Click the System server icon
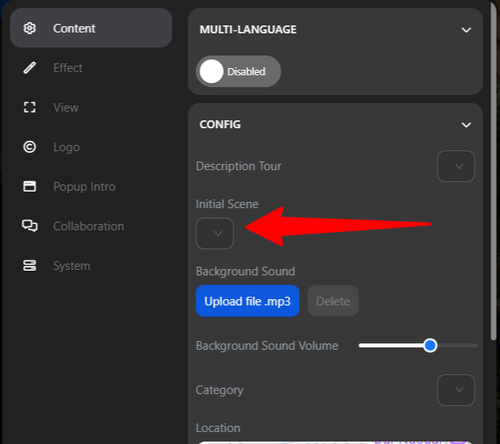Viewport: 500px width, 444px height. point(30,266)
